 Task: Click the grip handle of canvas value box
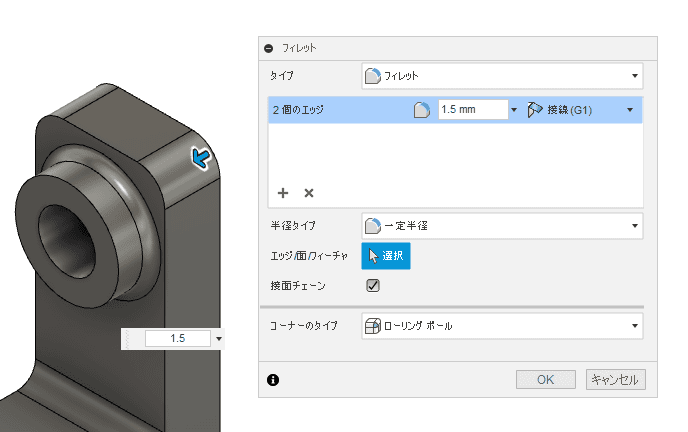pos(128,339)
